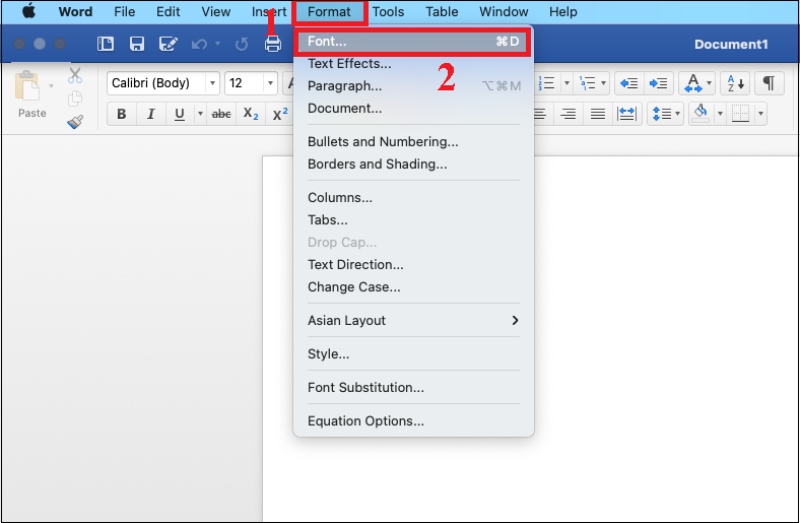Apply Justify text alignment
This screenshot has height=523, width=800.
pyautogui.click(x=597, y=114)
